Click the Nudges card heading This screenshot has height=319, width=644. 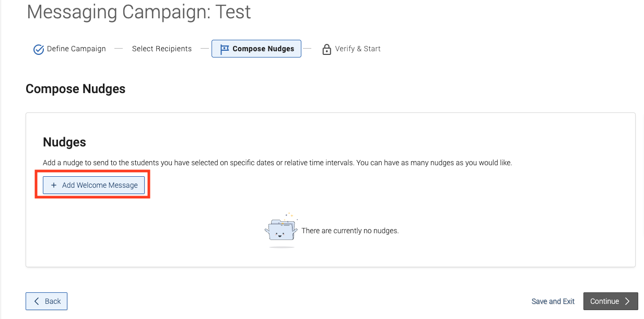(64, 142)
